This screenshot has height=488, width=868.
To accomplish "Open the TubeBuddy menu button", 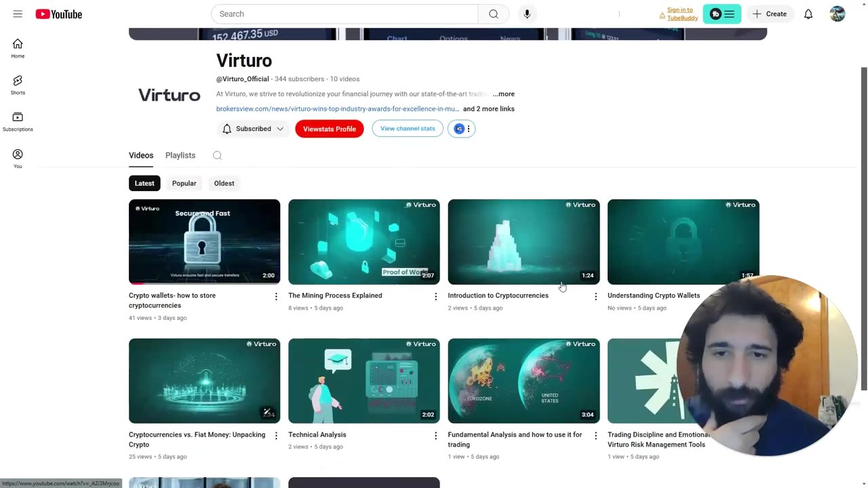I will pyautogui.click(x=722, y=14).
